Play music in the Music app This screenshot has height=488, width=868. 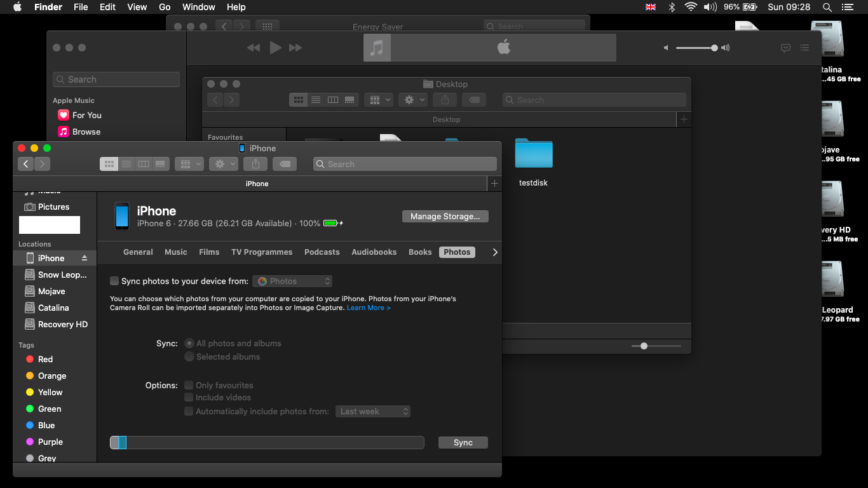[275, 48]
